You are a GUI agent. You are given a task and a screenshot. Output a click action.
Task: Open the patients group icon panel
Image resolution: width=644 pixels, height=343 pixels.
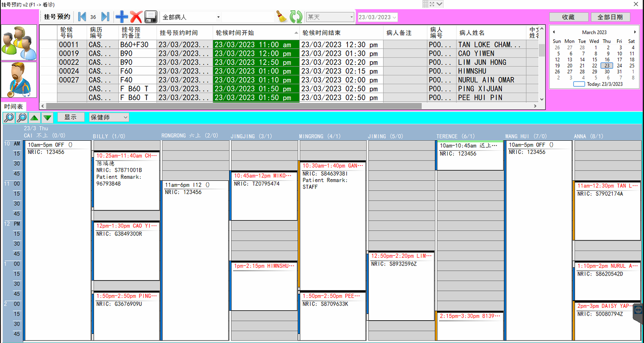point(19,43)
